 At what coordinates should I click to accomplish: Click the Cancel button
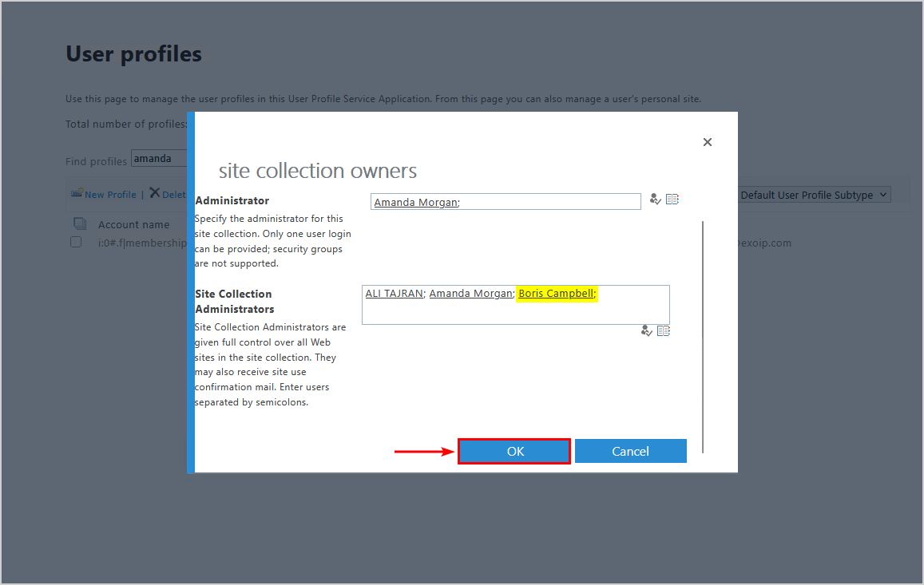(x=631, y=451)
